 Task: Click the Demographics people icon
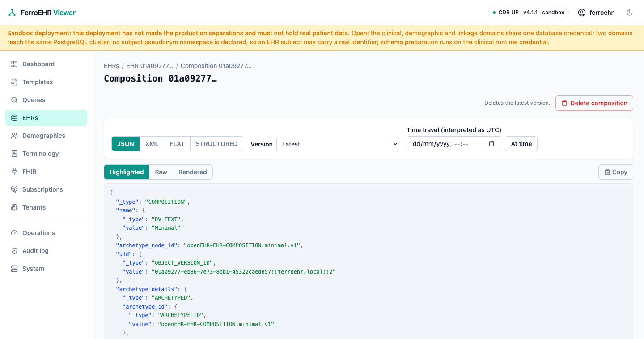[14, 136]
